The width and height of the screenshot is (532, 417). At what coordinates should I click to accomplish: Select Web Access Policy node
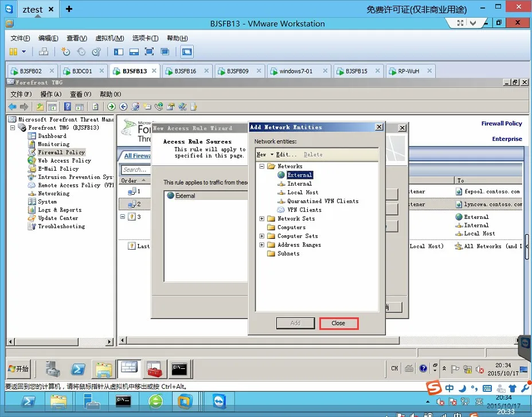(x=64, y=161)
